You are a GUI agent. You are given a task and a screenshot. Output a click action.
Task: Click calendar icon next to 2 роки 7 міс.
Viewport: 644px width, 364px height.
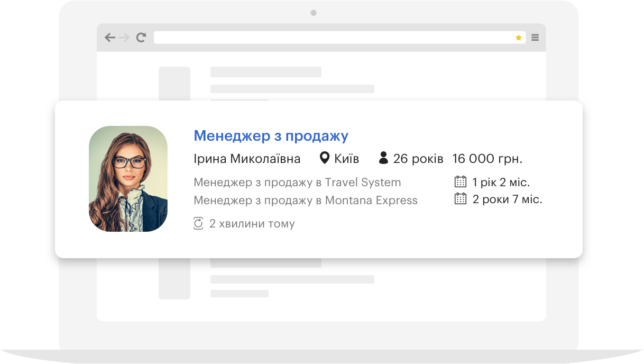coord(461,199)
